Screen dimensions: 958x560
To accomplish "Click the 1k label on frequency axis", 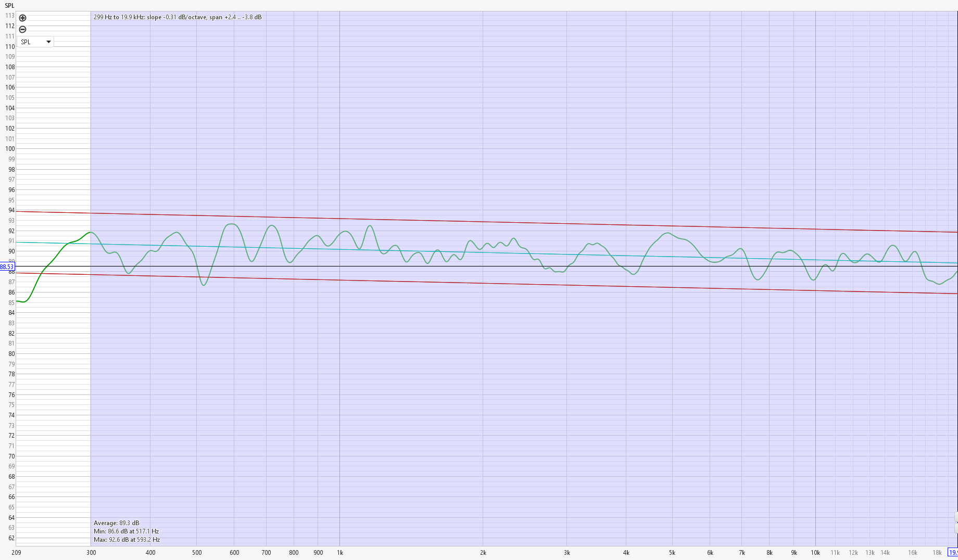I will coord(340,553).
